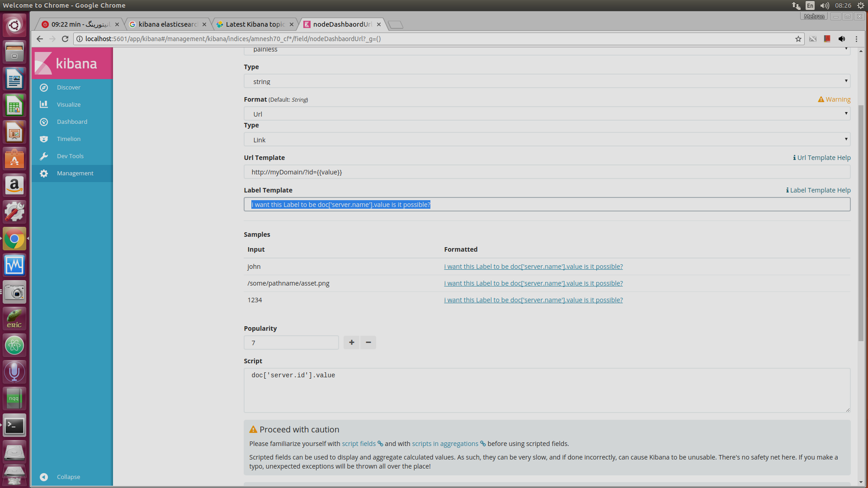The image size is (868, 488).
Task: Decrease popularity with the minus button
Action: click(368, 343)
